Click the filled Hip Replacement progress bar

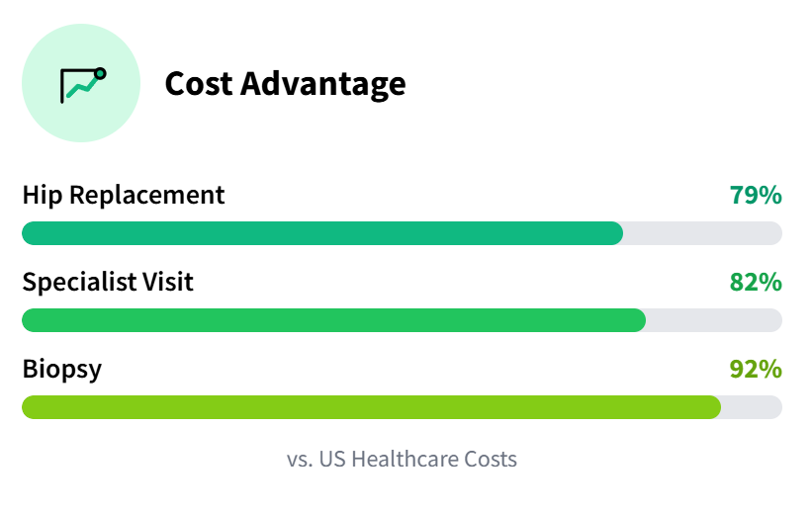click(321, 233)
